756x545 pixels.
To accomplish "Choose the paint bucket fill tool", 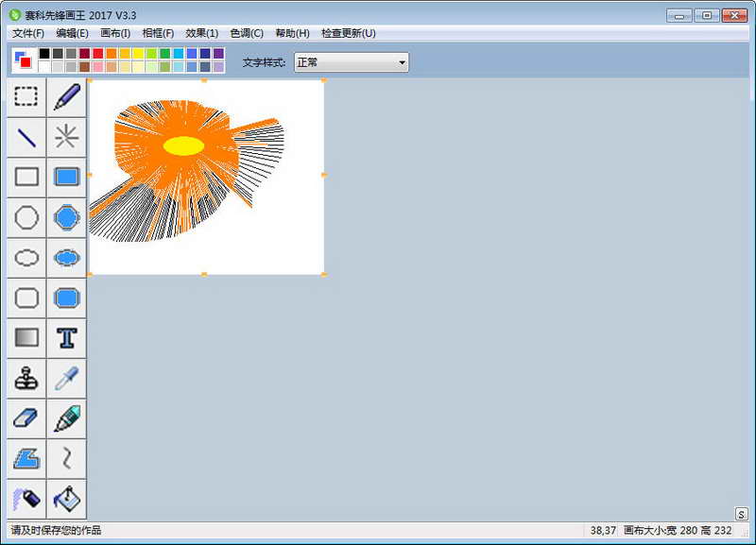I will tap(66, 497).
